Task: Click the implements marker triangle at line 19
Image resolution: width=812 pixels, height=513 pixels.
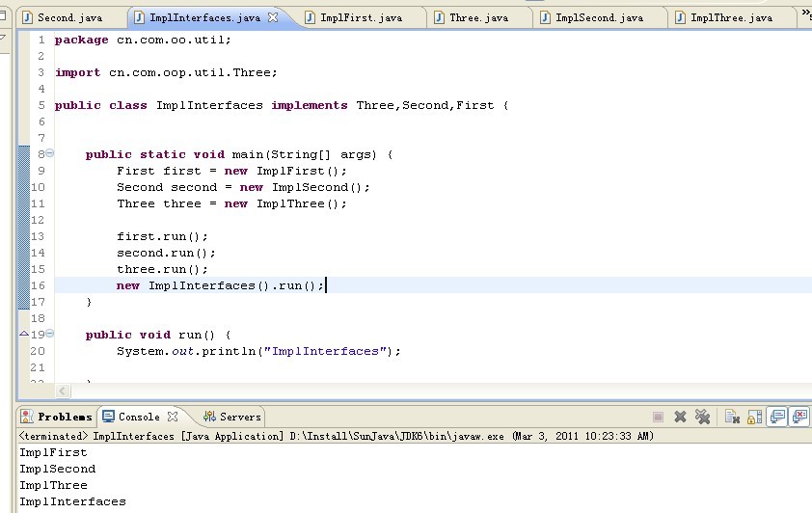Action: point(24,334)
